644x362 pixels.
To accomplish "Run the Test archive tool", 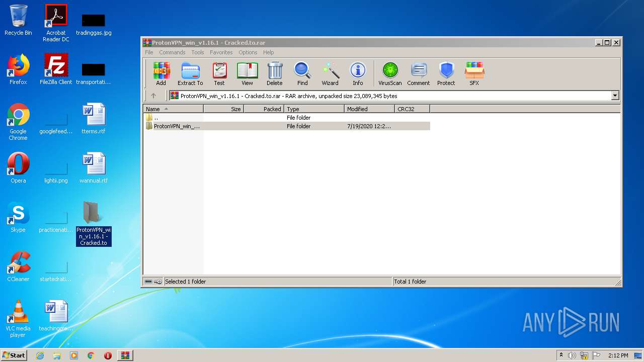I will click(x=219, y=74).
